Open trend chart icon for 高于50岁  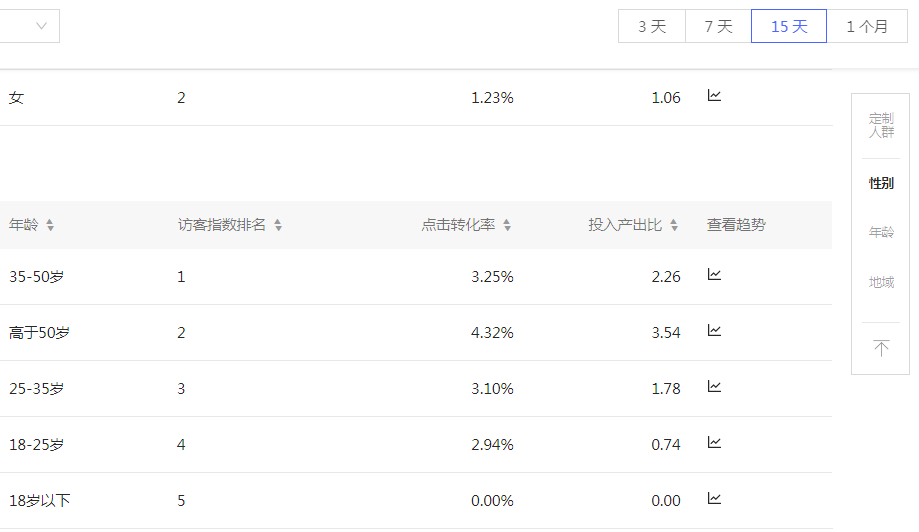coord(714,331)
